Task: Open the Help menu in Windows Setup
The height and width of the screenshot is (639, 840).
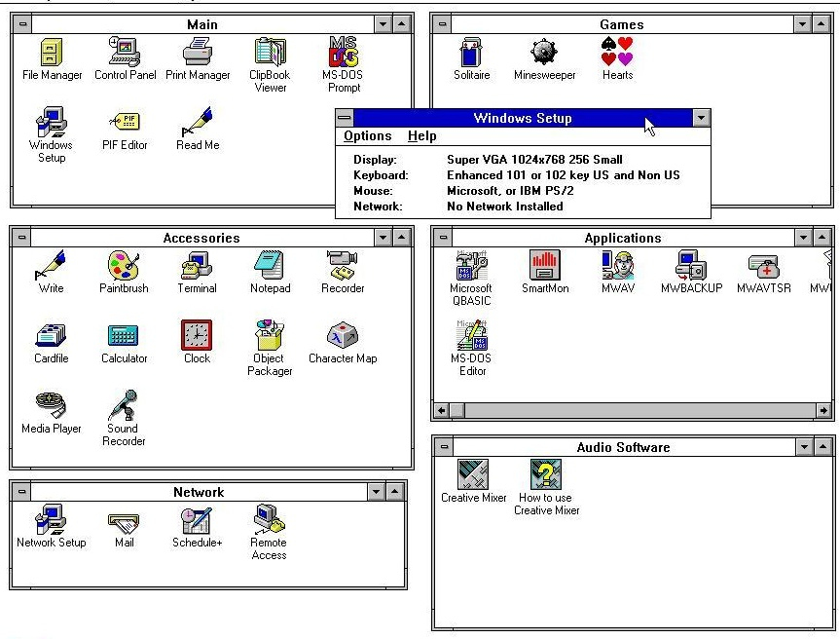Action: point(421,136)
